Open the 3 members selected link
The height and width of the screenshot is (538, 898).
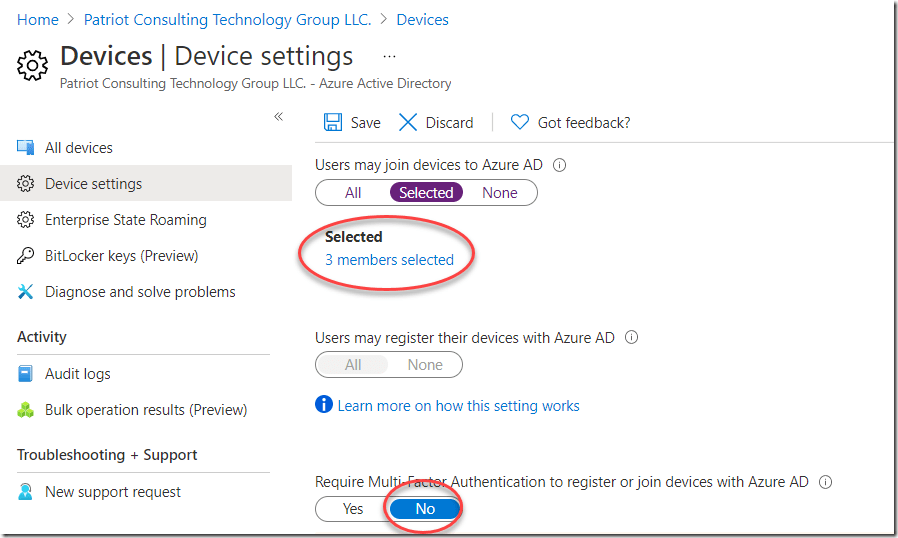(389, 260)
